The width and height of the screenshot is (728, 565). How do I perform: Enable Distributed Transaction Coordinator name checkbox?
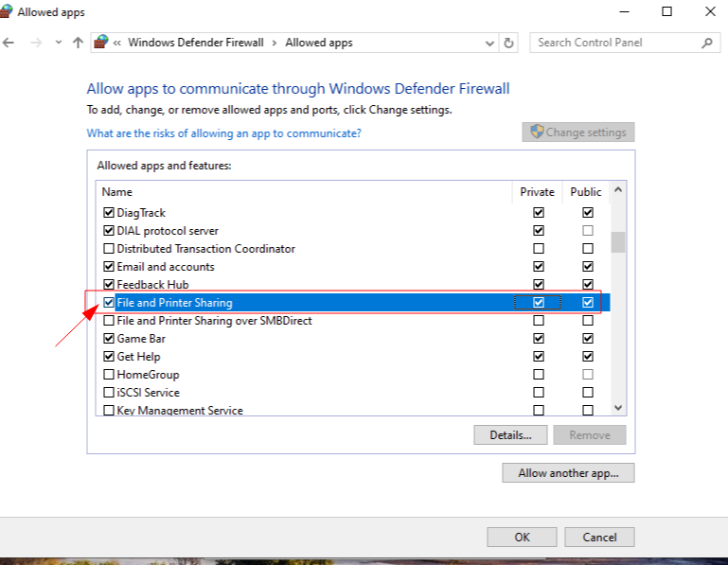point(109,249)
